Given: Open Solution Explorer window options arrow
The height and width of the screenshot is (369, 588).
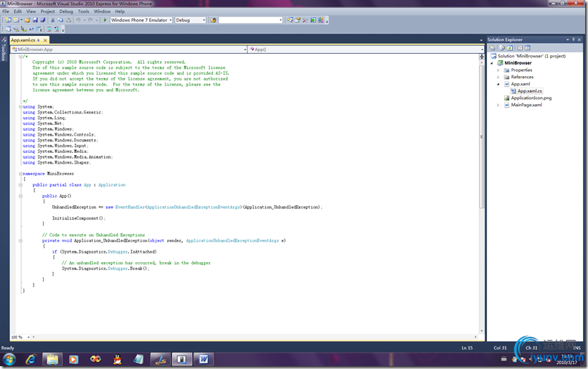Looking at the screenshot, I should [568, 39].
